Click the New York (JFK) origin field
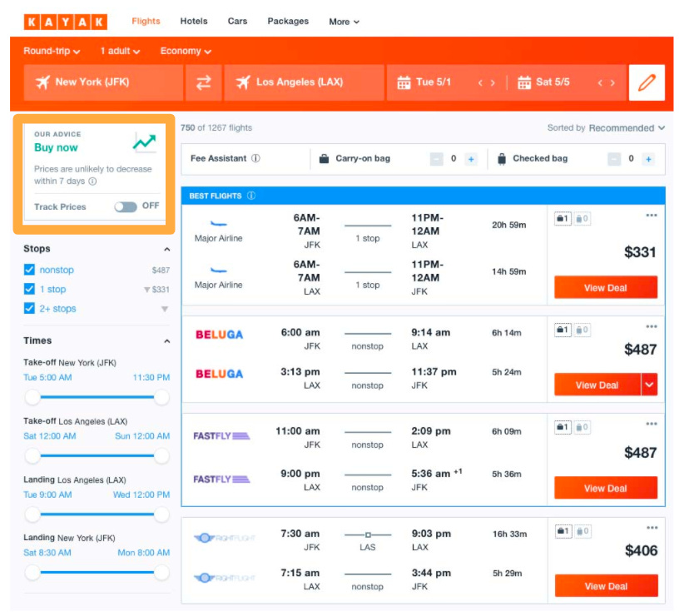This screenshot has height=616, width=684. click(x=103, y=82)
